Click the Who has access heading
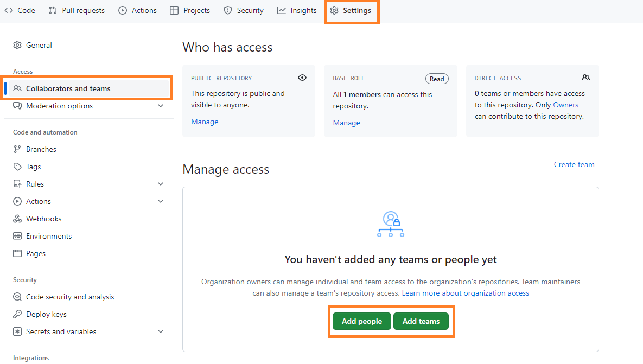 point(227,47)
